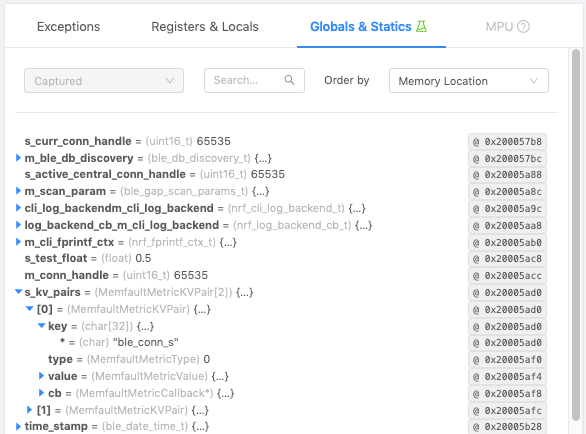Expand the time_stamp variable
This screenshot has width=586, height=434.
(18, 426)
